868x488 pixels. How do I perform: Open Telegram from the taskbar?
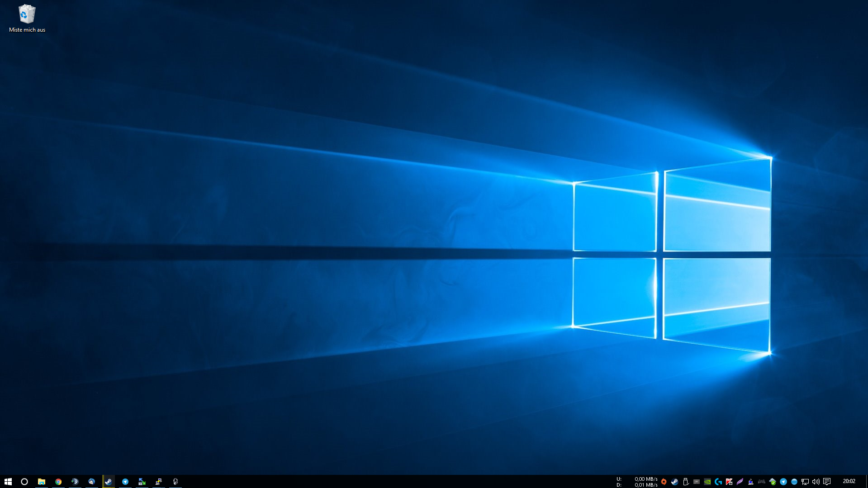coord(125,482)
